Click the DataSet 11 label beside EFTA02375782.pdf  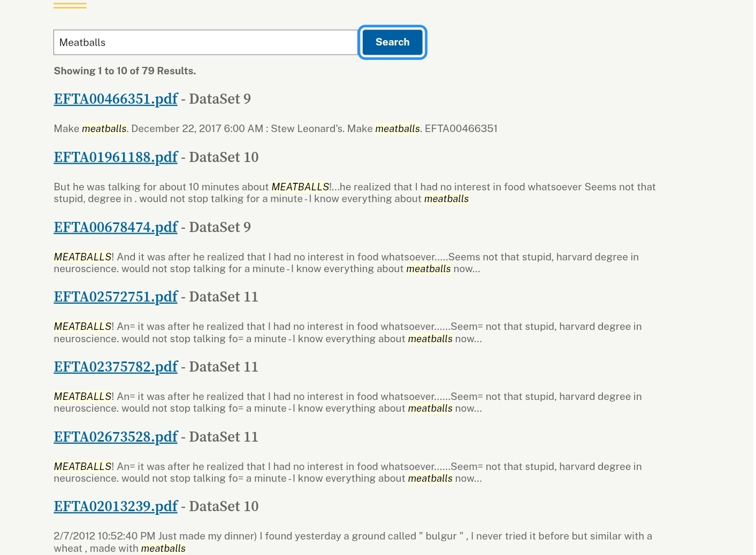click(224, 367)
